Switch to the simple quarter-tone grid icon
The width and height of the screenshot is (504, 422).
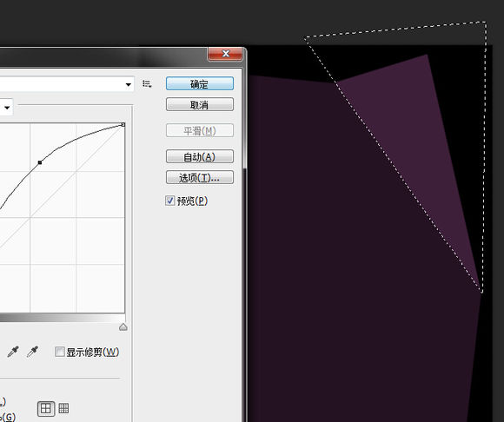pos(46,408)
